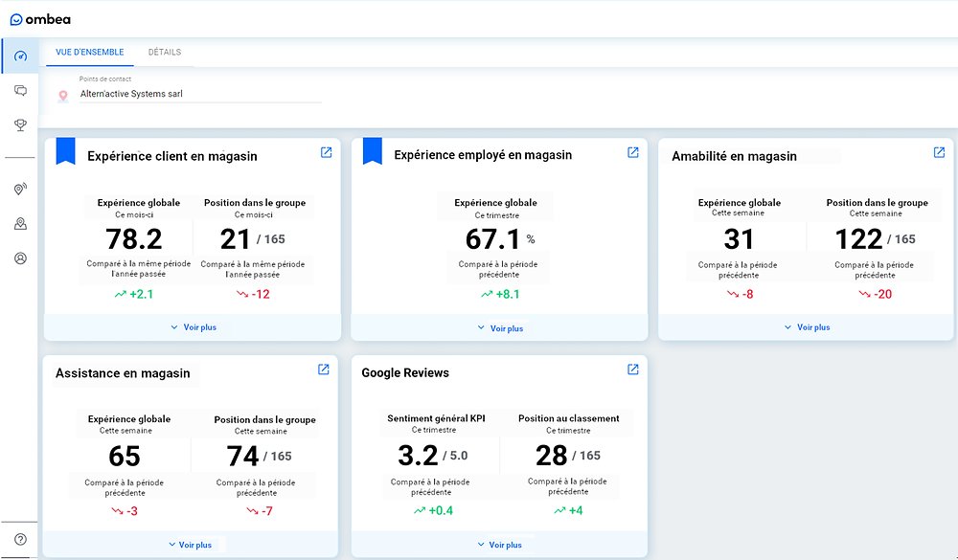Select the chat conversations icon in sidebar

(20, 90)
